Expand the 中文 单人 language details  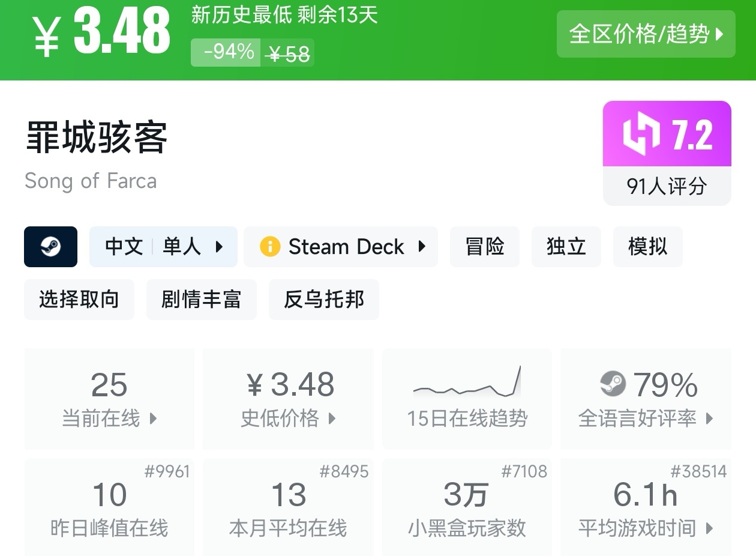pyautogui.click(x=163, y=247)
